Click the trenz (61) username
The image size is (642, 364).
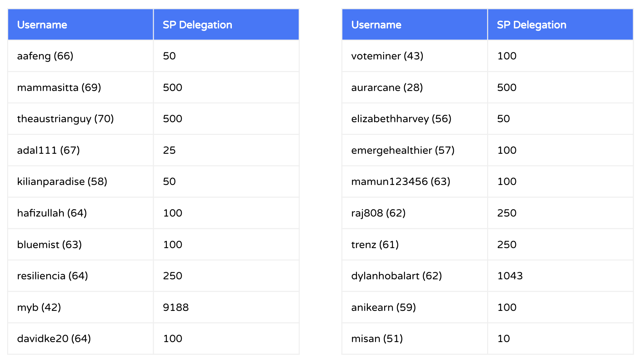tap(375, 245)
